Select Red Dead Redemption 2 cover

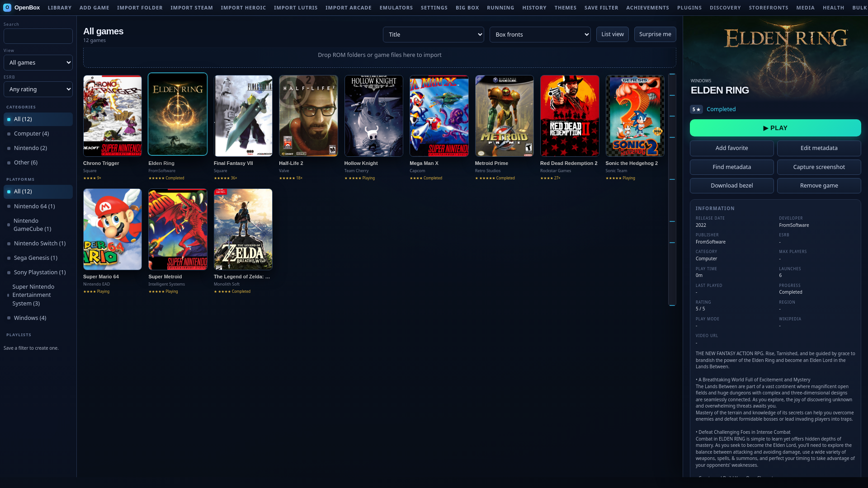pyautogui.click(x=570, y=116)
